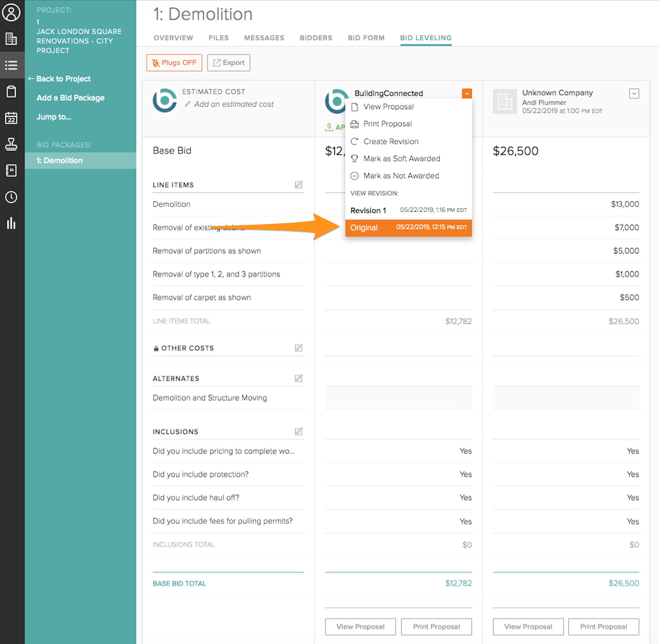Click the edit icon beside Other Costs

pos(299,348)
